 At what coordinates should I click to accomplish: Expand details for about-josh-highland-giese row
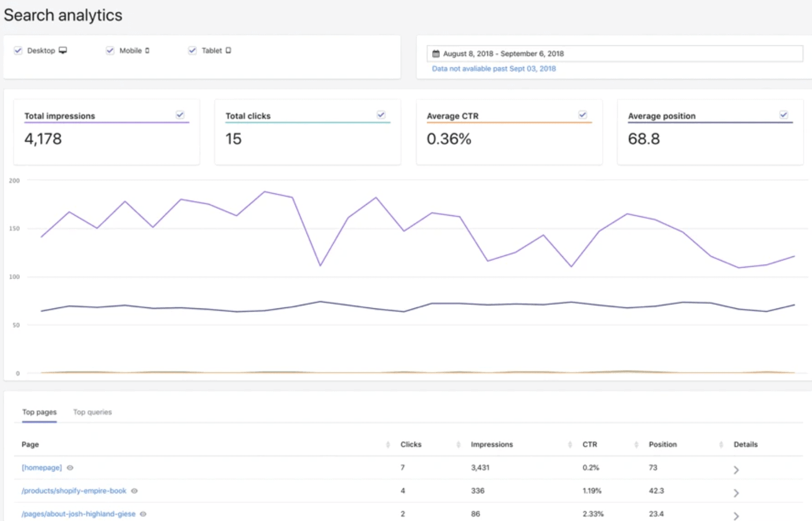tap(736, 516)
